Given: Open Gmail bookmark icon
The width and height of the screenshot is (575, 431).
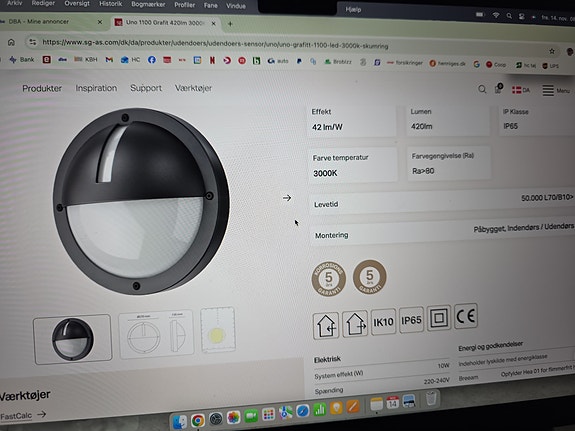Looking at the screenshot, I should tap(109, 59).
